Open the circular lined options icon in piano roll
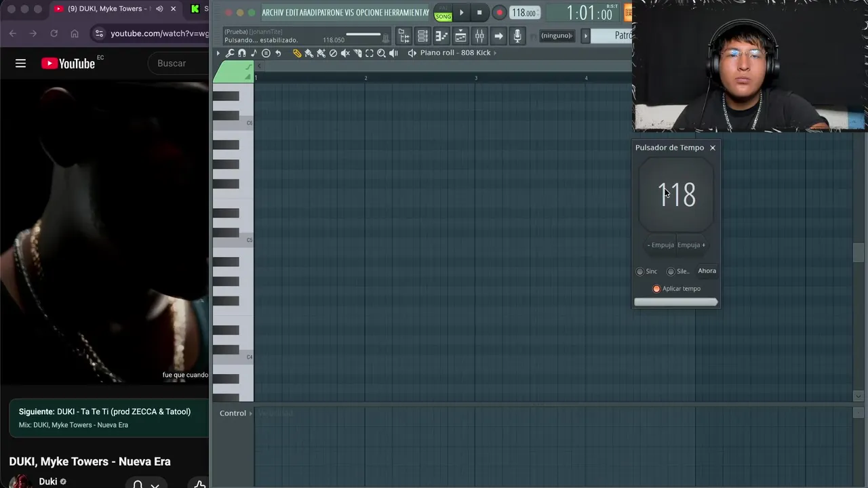868x488 pixels. click(266, 53)
